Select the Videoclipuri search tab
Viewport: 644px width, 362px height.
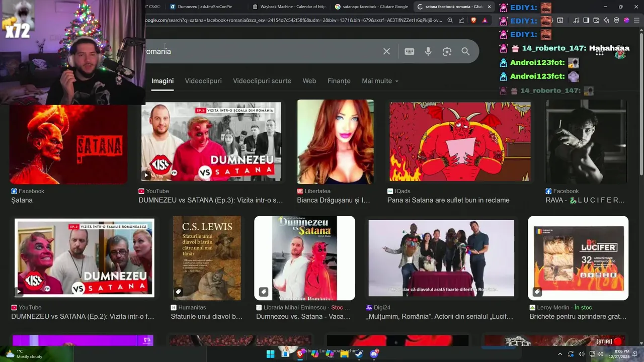tap(203, 81)
